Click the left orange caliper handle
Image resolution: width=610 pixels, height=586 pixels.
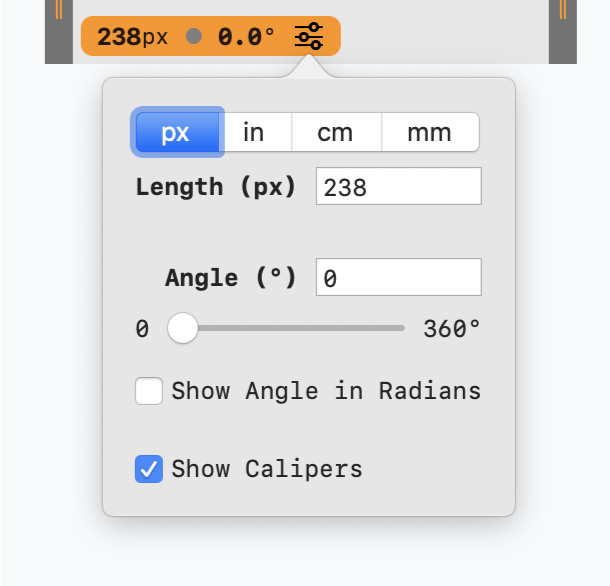(x=59, y=10)
